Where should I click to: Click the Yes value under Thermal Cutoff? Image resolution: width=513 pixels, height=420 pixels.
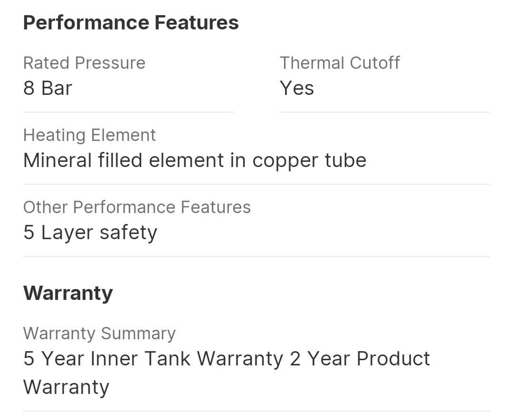[x=296, y=88]
